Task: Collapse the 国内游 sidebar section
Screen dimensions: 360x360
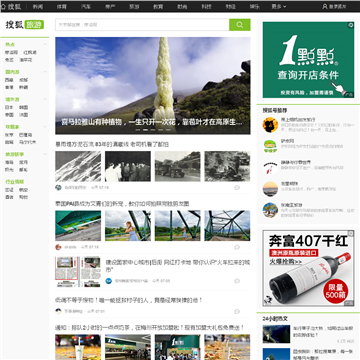Action: pyautogui.click(x=45, y=72)
